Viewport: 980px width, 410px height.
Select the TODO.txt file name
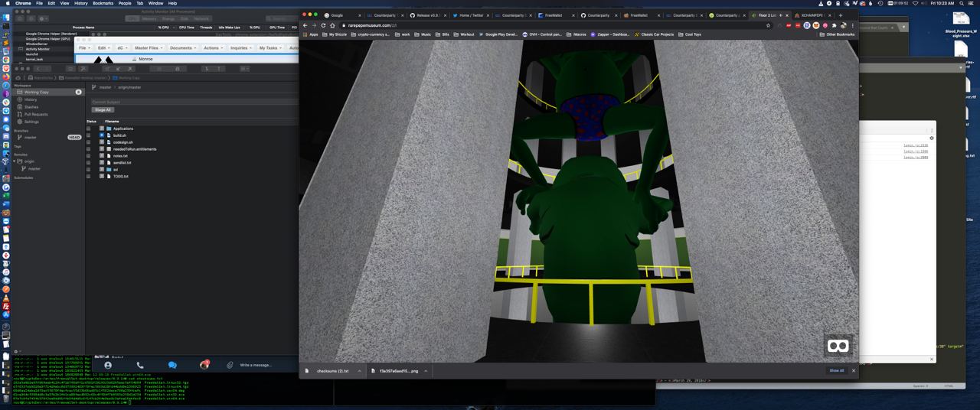(121, 177)
